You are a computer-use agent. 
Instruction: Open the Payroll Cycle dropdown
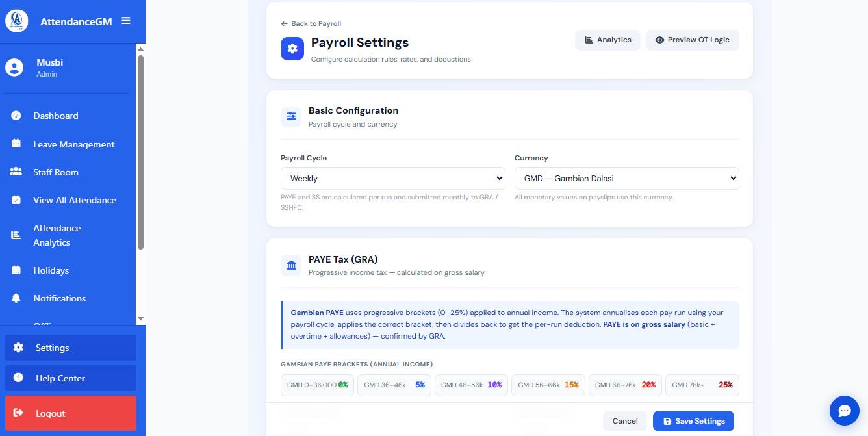pos(393,178)
